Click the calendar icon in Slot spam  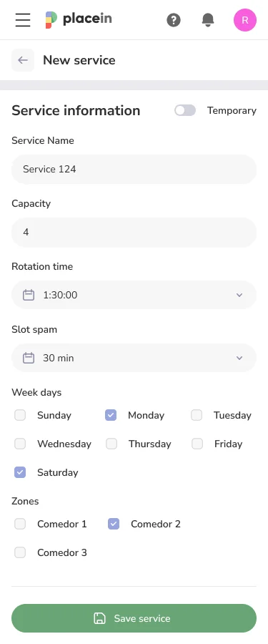click(29, 358)
